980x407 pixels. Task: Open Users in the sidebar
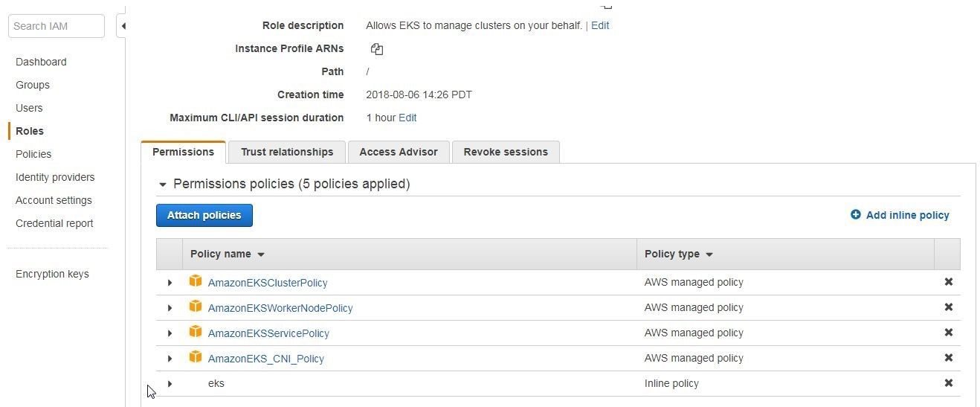[29, 108]
